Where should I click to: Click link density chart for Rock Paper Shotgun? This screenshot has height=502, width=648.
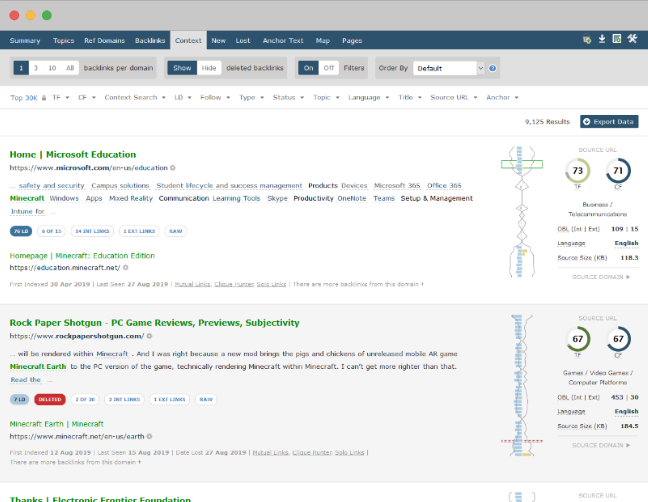point(522,385)
